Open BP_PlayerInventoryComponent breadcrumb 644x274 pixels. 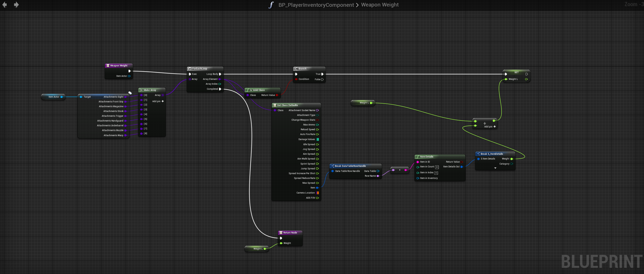click(x=316, y=5)
